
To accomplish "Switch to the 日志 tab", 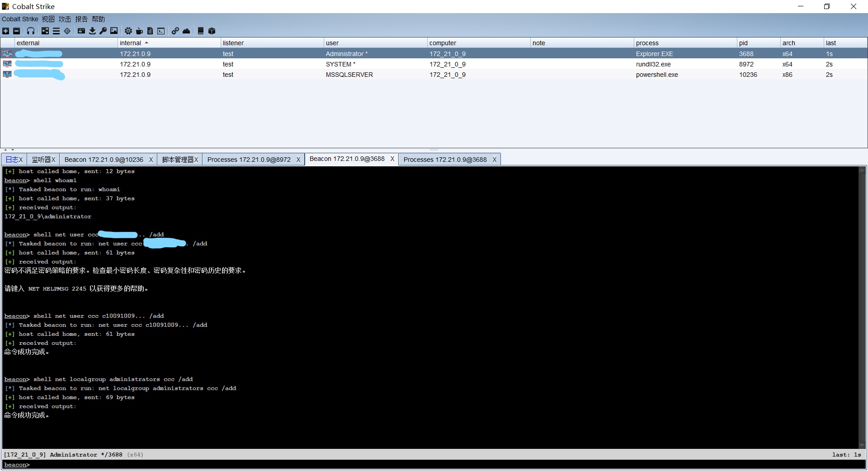I will pyautogui.click(x=14, y=160).
